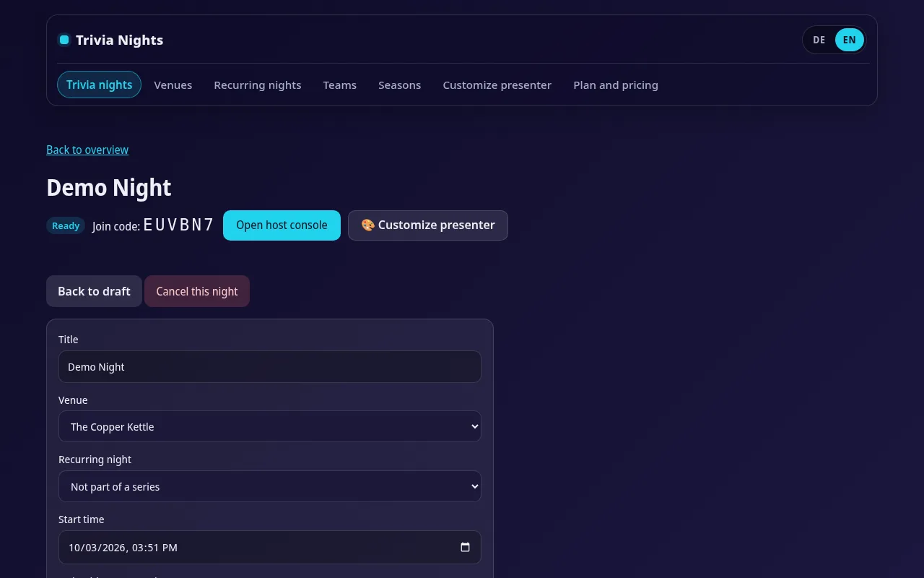This screenshot has width=924, height=578.
Task: Click Open host console button
Action: pos(282,225)
